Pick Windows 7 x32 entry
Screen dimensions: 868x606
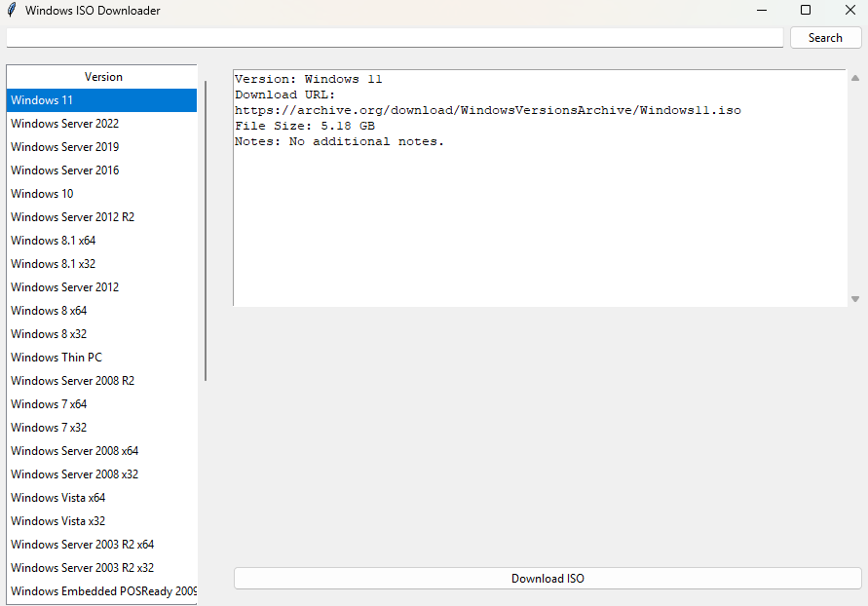coord(102,428)
